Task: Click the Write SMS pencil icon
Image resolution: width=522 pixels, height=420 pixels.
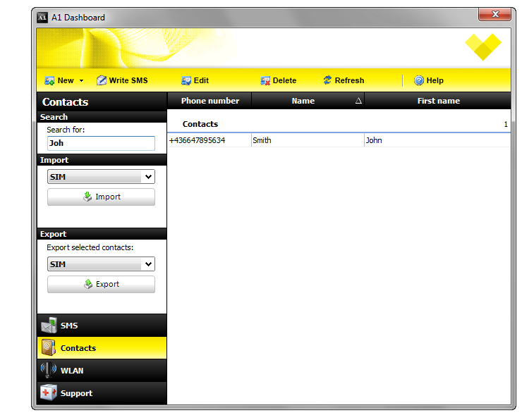Action: tap(102, 80)
